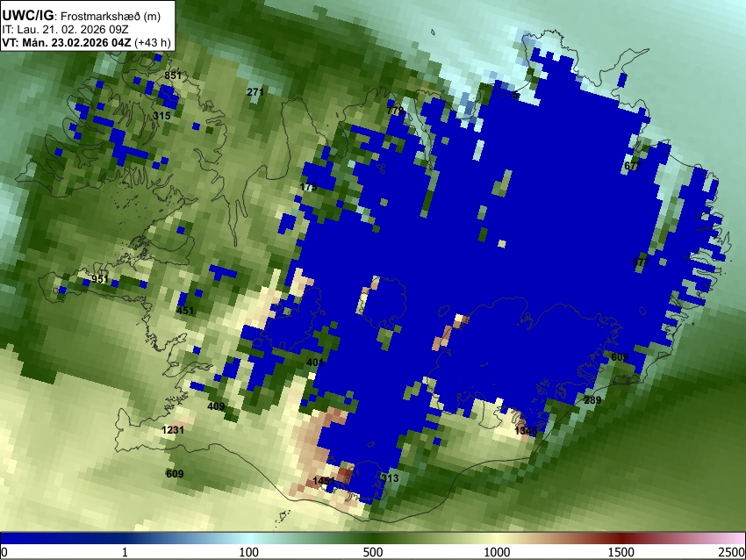
Task: Click the legend tick label 100
Action: (x=249, y=552)
